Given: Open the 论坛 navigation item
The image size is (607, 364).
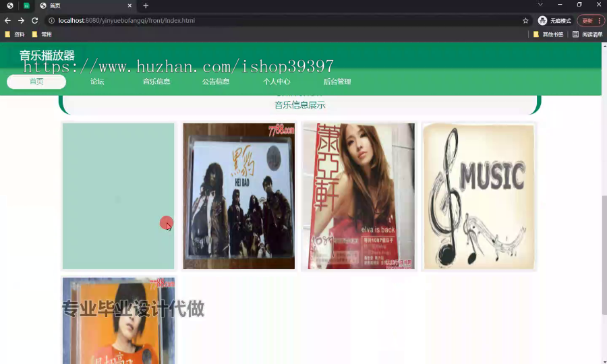Looking at the screenshot, I should (x=97, y=82).
